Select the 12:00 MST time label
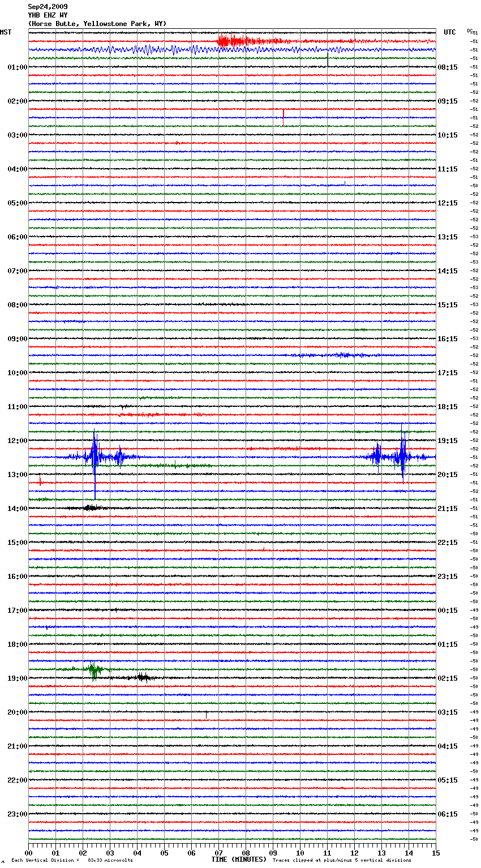The image size is (481, 868). 18,441
